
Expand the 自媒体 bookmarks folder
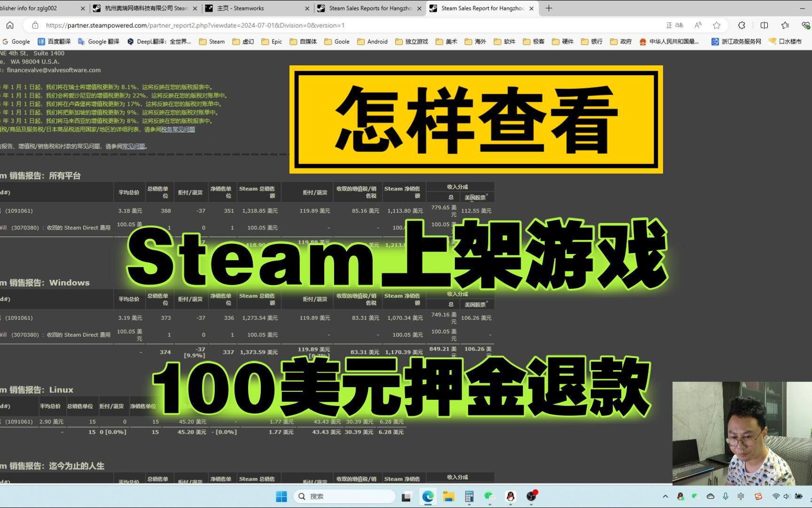pyautogui.click(x=303, y=41)
